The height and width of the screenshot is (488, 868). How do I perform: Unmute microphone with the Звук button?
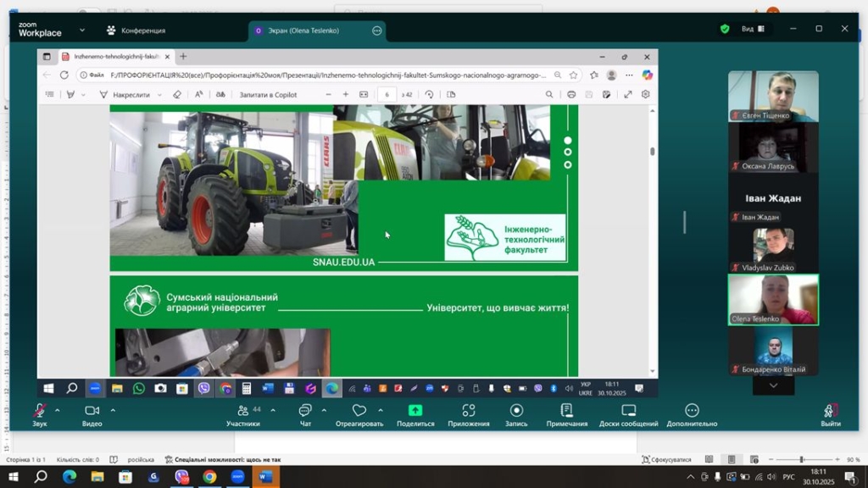click(39, 411)
